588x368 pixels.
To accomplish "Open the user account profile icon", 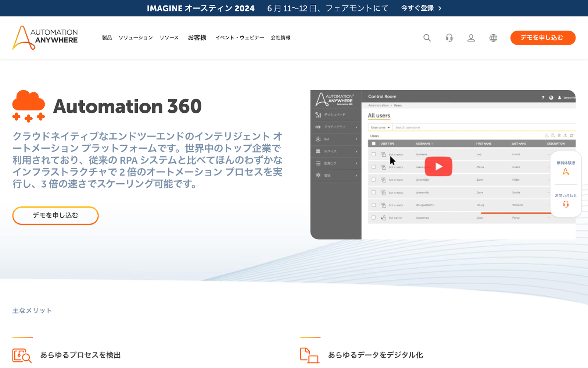I will (x=471, y=38).
